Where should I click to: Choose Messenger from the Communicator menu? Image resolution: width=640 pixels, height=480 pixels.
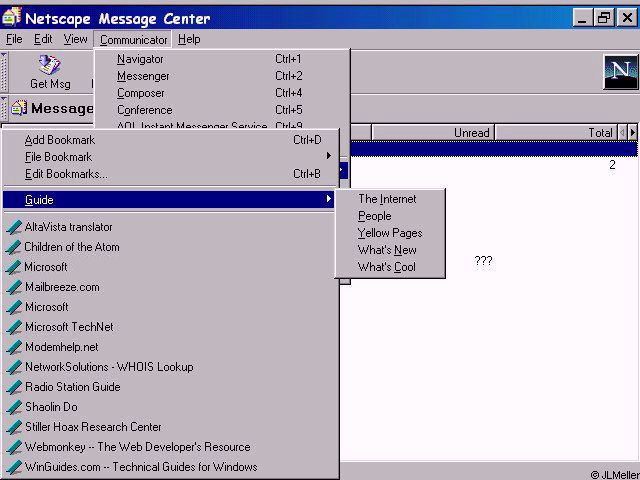[x=222, y=76]
